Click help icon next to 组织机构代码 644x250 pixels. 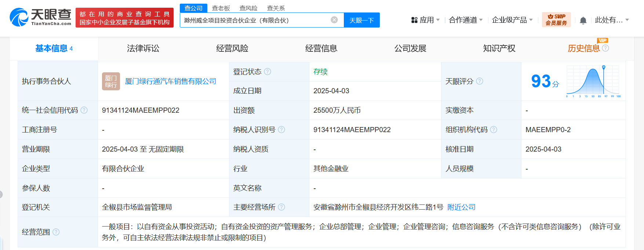[x=494, y=130]
